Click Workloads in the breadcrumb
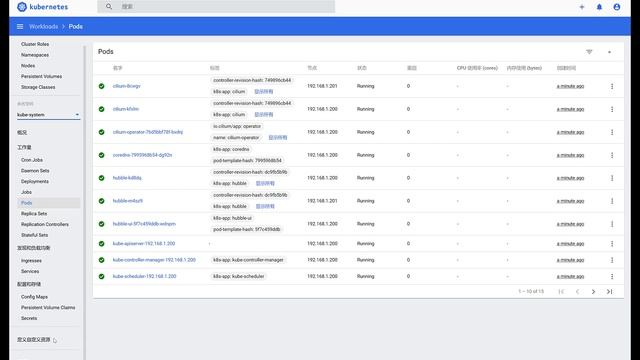The image size is (640, 360). (43, 27)
